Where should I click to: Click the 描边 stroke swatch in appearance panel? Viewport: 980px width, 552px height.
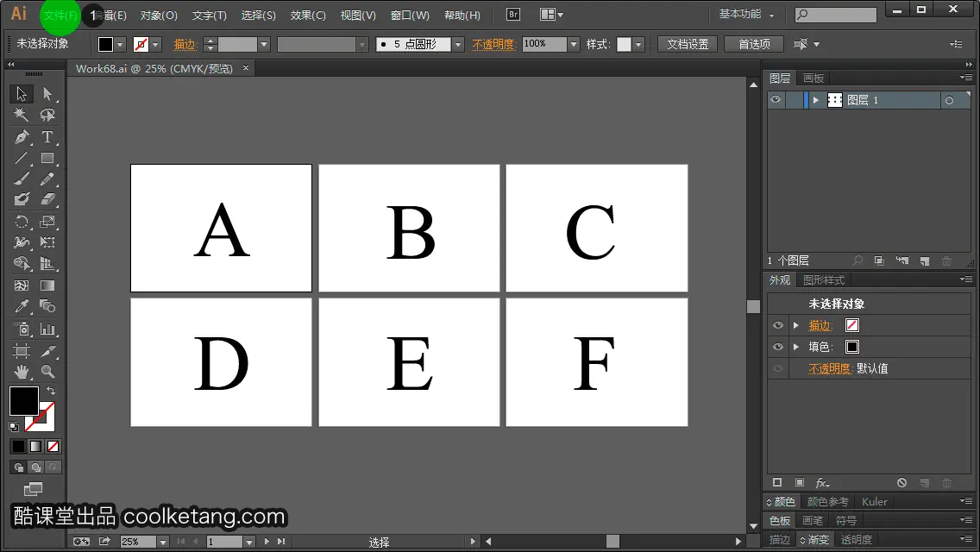851,325
